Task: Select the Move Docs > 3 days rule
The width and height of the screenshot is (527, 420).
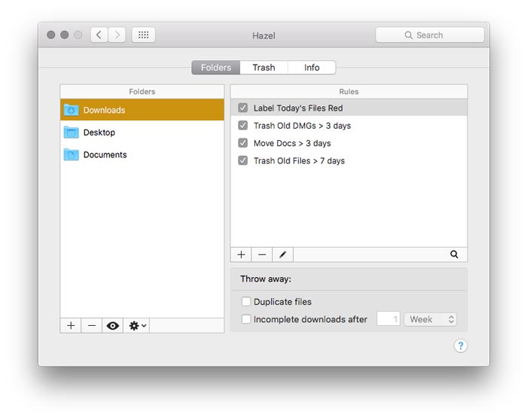Action: (x=349, y=143)
